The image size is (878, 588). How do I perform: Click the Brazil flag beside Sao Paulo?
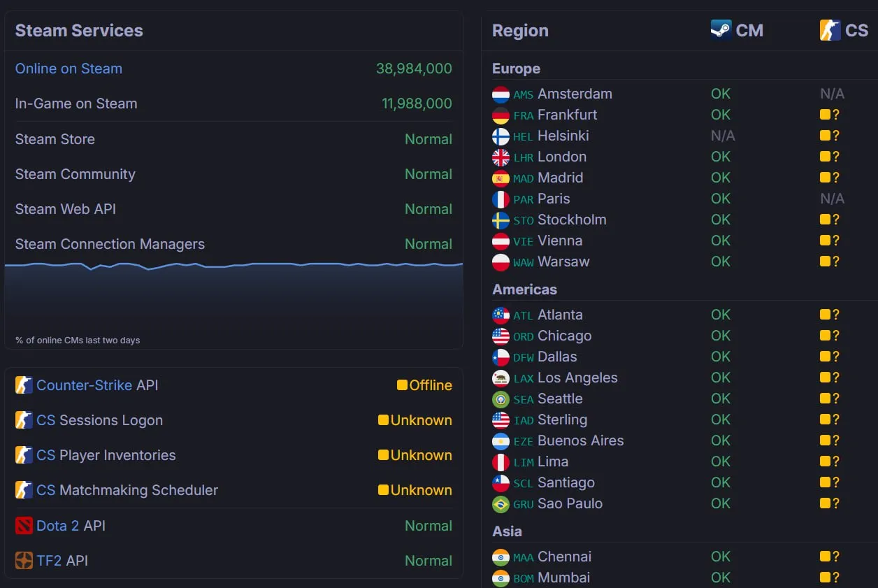pyautogui.click(x=501, y=504)
